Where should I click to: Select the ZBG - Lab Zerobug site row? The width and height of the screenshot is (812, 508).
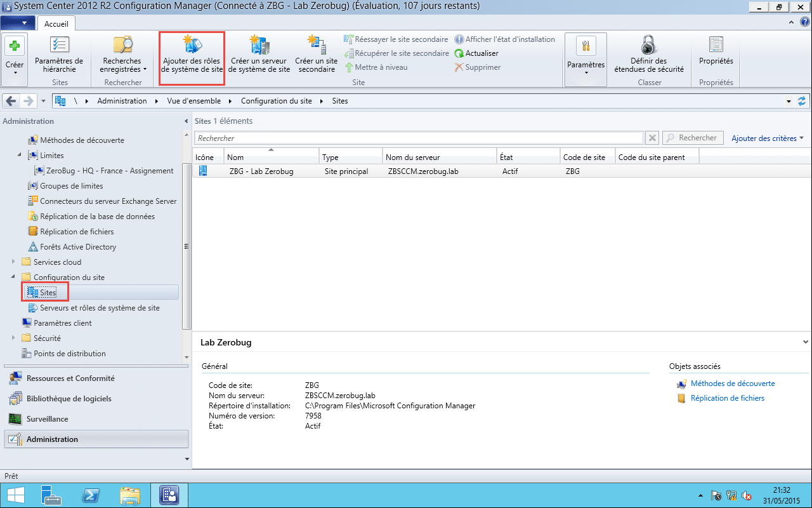pyautogui.click(x=261, y=171)
